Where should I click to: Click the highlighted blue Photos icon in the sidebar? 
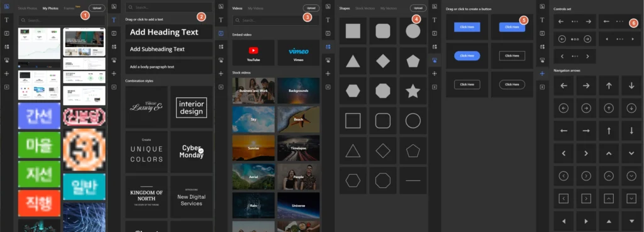6,6
